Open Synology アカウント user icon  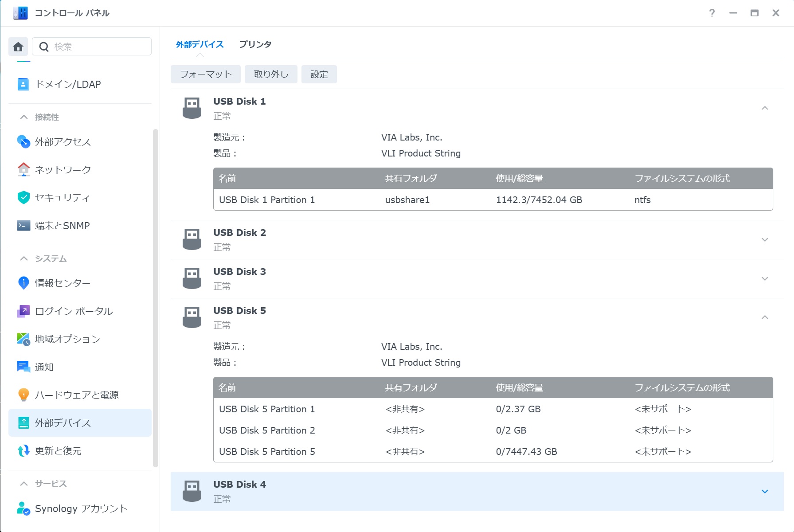click(x=23, y=509)
